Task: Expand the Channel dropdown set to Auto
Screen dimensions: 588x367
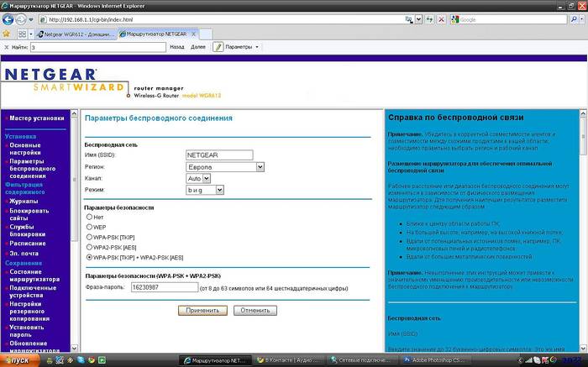Action: (196, 179)
